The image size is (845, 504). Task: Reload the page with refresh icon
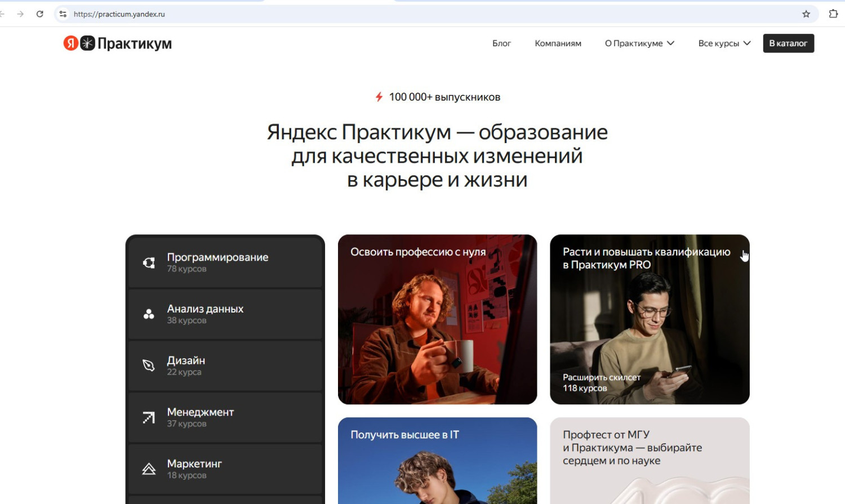tap(40, 14)
